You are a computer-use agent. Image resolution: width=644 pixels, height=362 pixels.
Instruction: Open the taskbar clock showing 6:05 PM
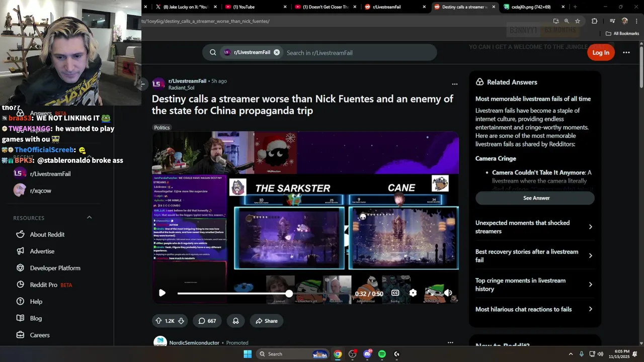click(x=622, y=354)
